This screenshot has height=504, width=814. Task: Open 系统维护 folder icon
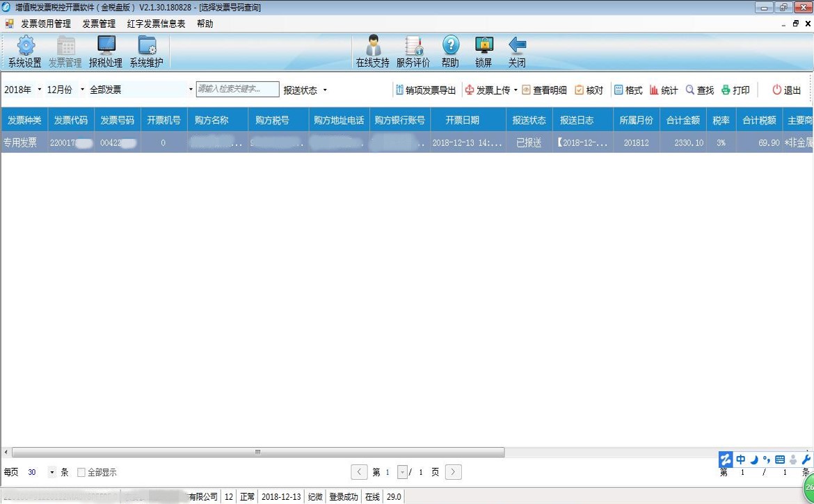pyautogui.click(x=146, y=47)
